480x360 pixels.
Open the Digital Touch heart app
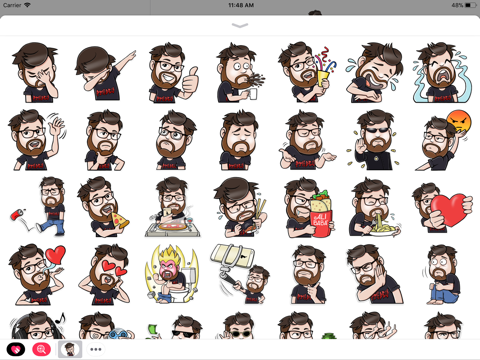(16, 349)
